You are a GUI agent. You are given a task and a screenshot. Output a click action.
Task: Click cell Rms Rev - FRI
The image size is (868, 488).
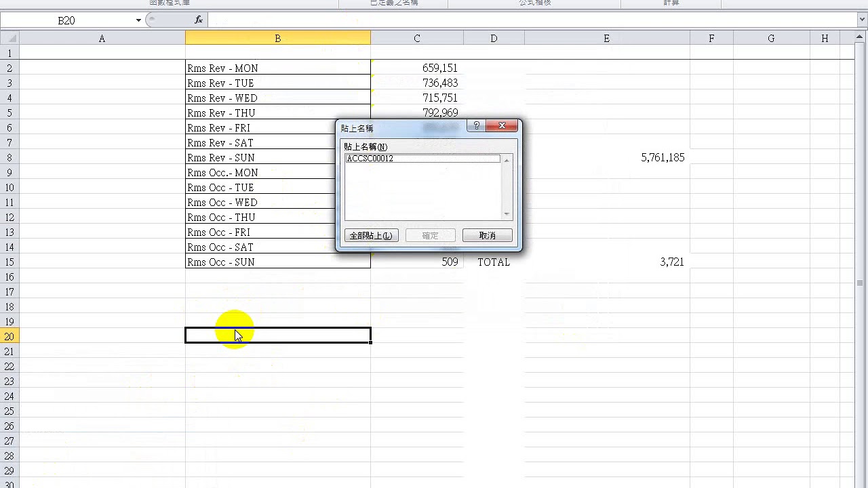(x=261, y=127)
